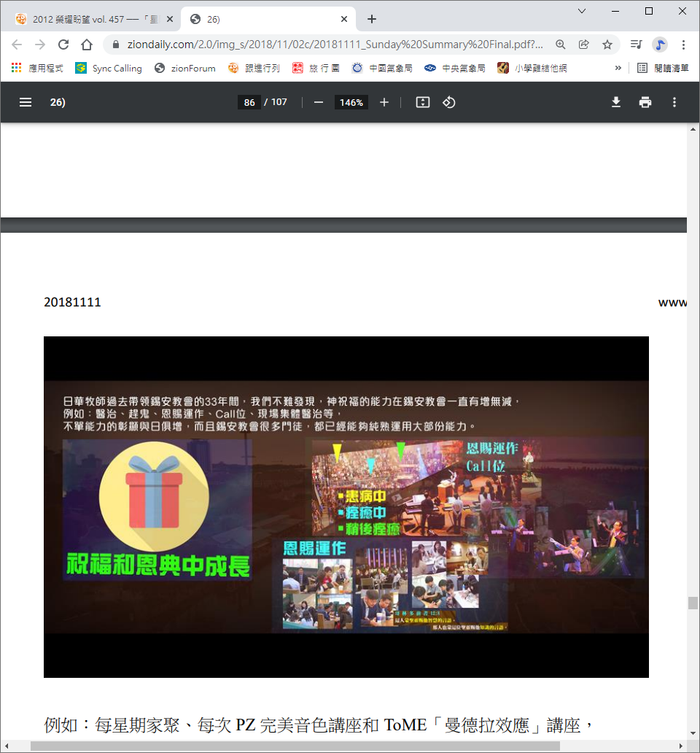The width and height of the screenshot is (700, 753).
Task: Open the browser home page
Action: pos(87,45)
